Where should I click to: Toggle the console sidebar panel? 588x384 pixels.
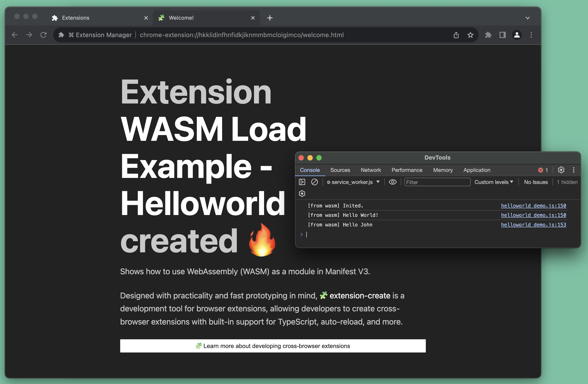click(302, 182)
